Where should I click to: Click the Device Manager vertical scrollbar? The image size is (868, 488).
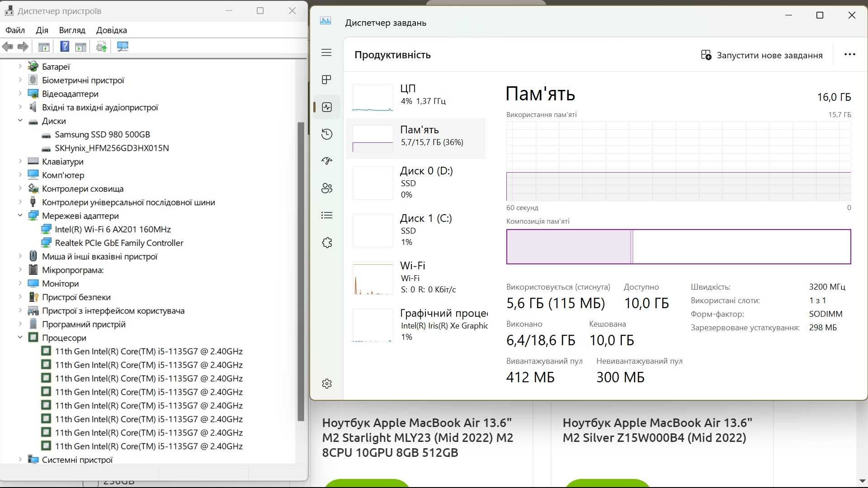click(x=301, y=271)
